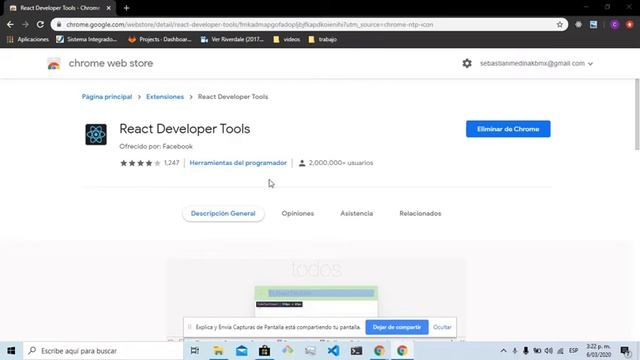Open File Explorer from taskbar
The width and height of the screenshot is (640, 360).
pyautogui.click(x=218, y=351)
